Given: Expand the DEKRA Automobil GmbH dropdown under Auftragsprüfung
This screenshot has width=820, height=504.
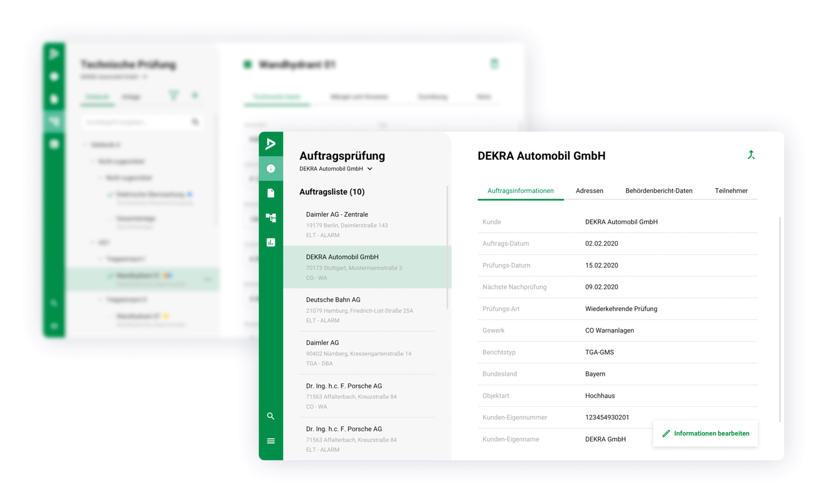Looking at the screenshot, I should pos(370,169).
